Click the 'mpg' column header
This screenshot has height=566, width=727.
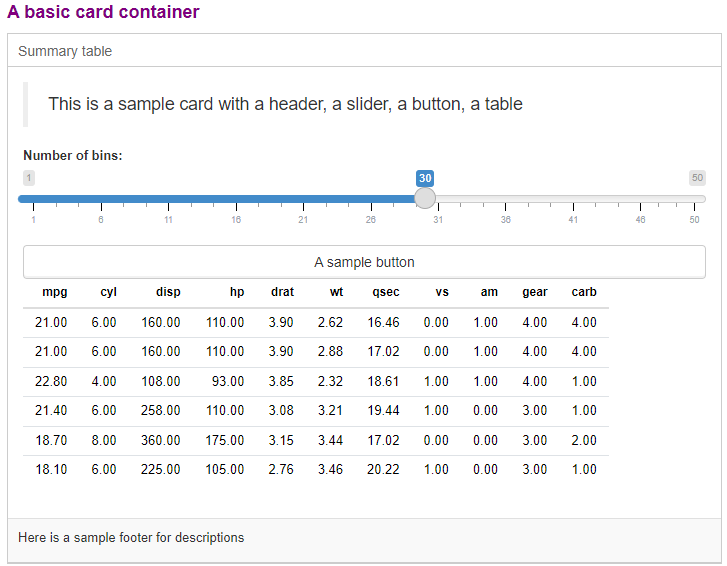(x=55, y=292)
